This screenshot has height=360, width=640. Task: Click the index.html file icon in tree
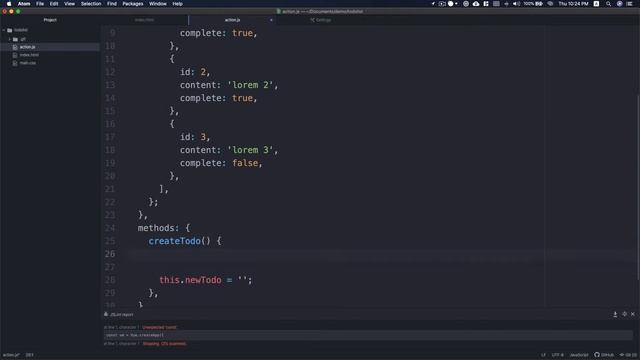coord(15,55)
